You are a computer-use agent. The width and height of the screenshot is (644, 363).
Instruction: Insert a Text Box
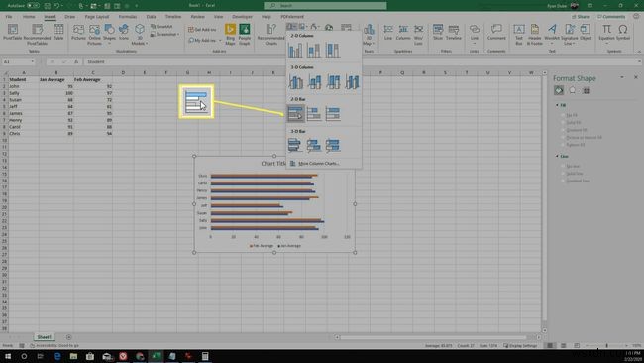pos(519,34)
